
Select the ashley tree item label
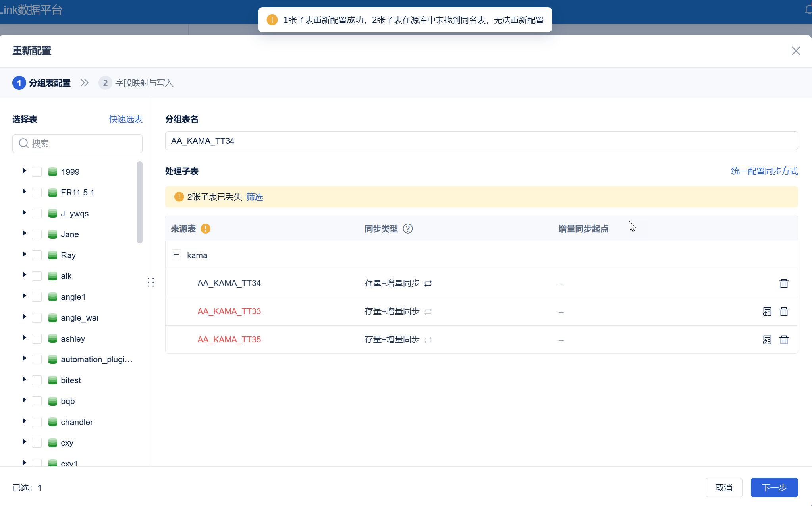coord(73,339)
